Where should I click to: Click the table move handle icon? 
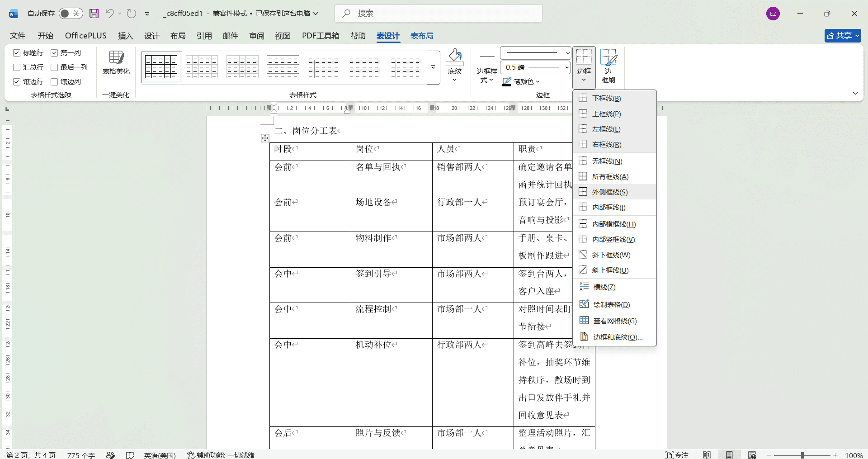click(265, 138)
